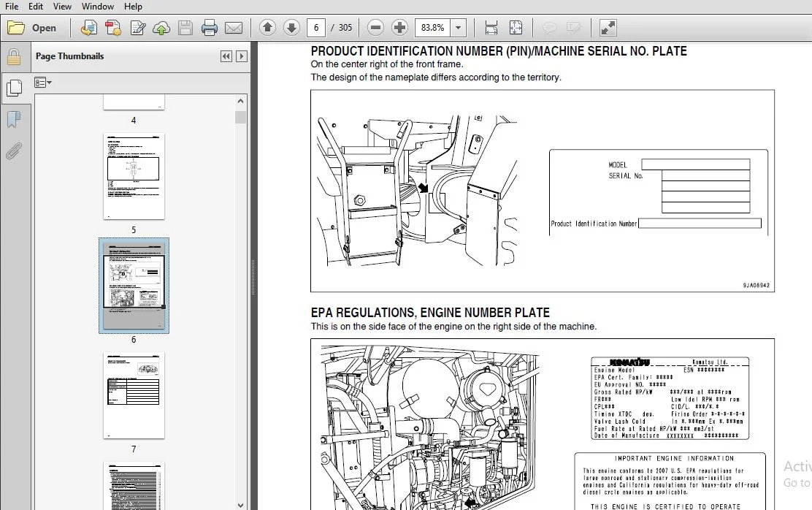The image size is (812, 510).
Task: Click the Print icon
Action: tap(210, 28)
